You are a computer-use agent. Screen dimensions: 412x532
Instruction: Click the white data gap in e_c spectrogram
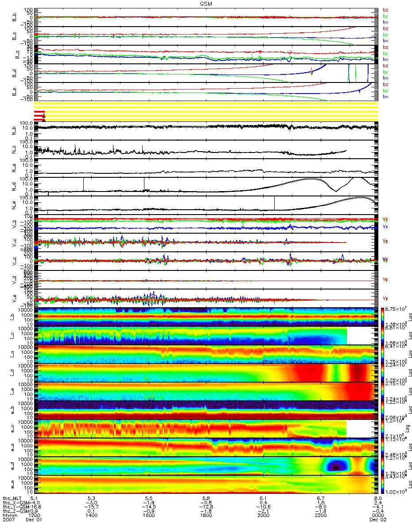[x=361, y=429]
